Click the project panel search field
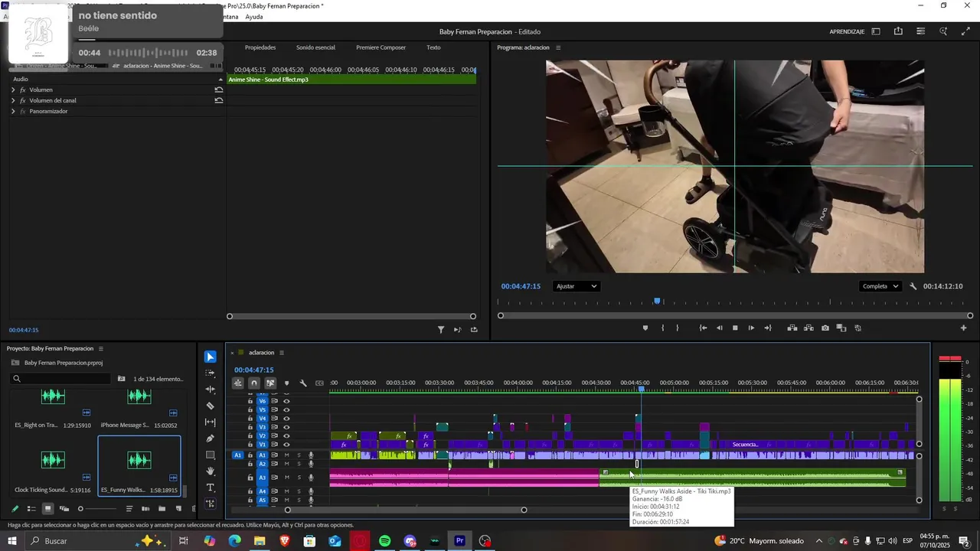Image resolution: width=980 pixels, height=551 pixels. [61, 378]
